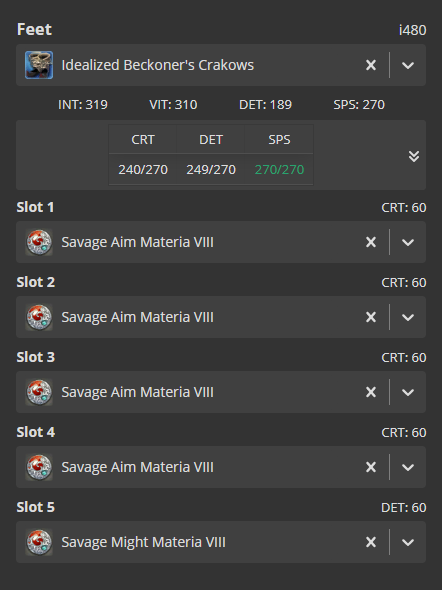Viewport: 442px width, 590px height.
Task: Click Slot 4 Savage Aim materia icon
Action: tap(39, 467)
